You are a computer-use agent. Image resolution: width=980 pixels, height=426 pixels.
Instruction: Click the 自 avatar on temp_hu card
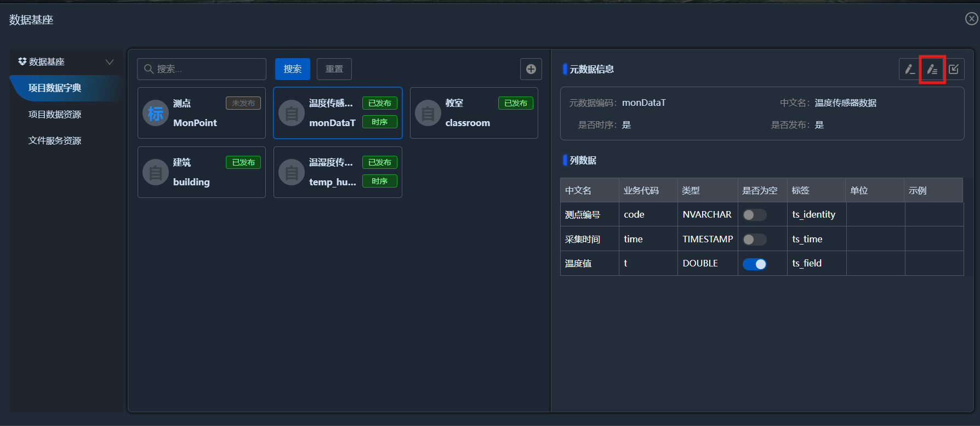point(292,172)
